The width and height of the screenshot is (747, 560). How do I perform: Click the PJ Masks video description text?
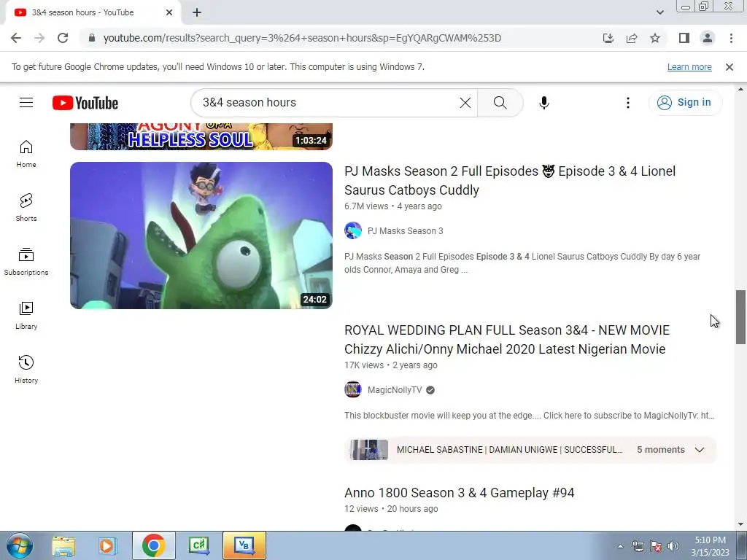click(x=522, y=262)
